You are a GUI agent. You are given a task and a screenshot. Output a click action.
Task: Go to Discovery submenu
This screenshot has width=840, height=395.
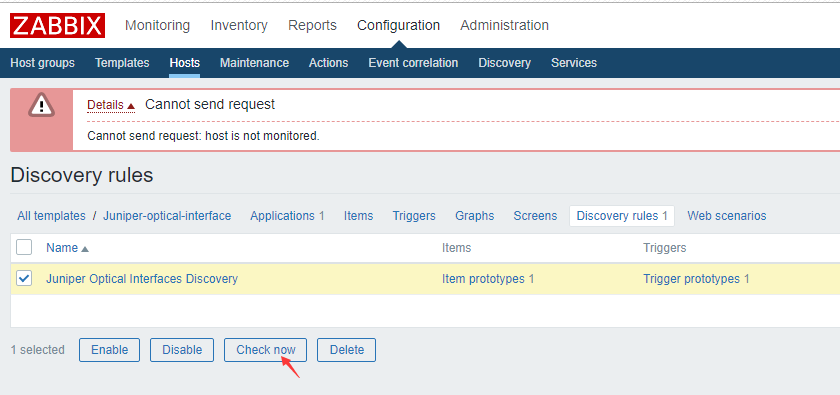tap(505, 63)
